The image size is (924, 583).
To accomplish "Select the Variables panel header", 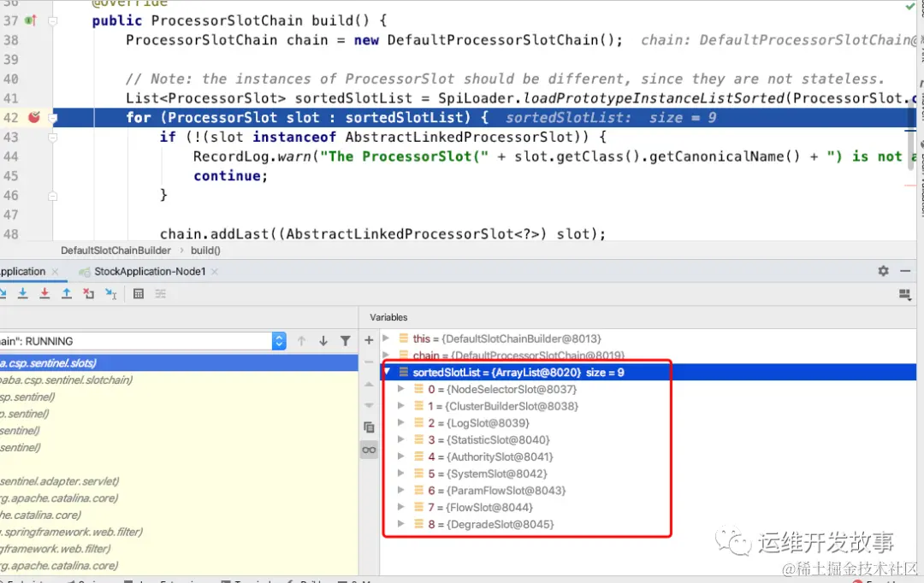I will click(388, 317).
